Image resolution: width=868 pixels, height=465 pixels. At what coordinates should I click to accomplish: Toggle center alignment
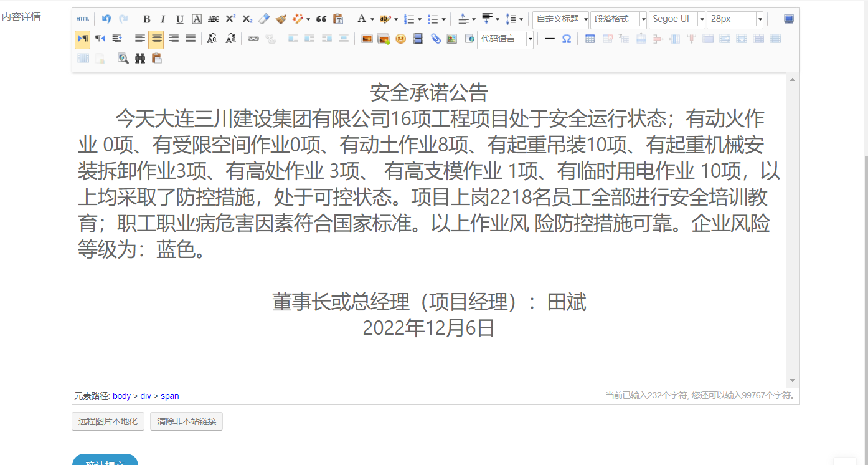156,39
